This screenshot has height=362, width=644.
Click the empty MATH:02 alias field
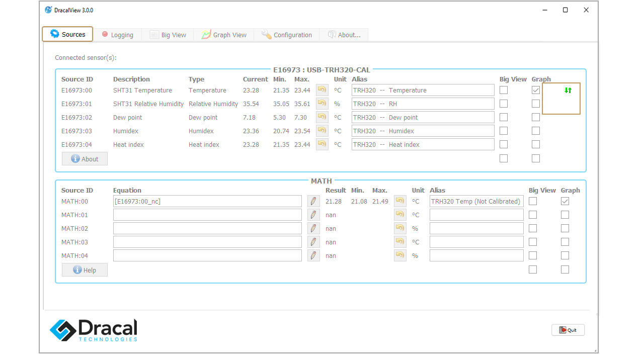(x=476, y=228)
